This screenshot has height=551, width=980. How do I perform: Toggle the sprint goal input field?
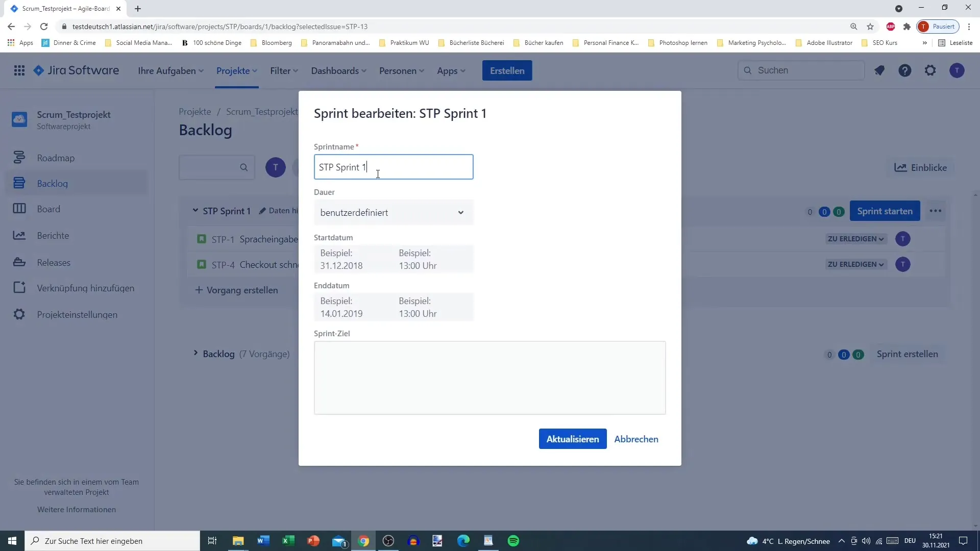489,378
